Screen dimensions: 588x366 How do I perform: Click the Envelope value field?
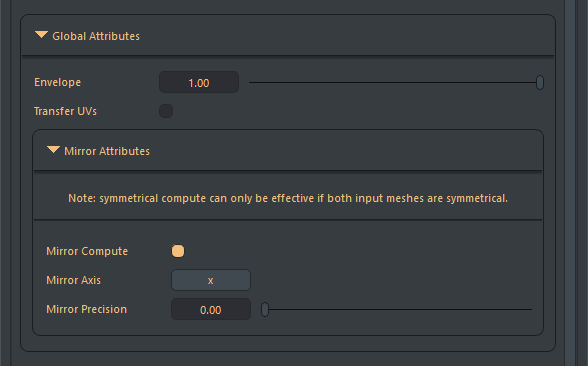coord(199,82)
